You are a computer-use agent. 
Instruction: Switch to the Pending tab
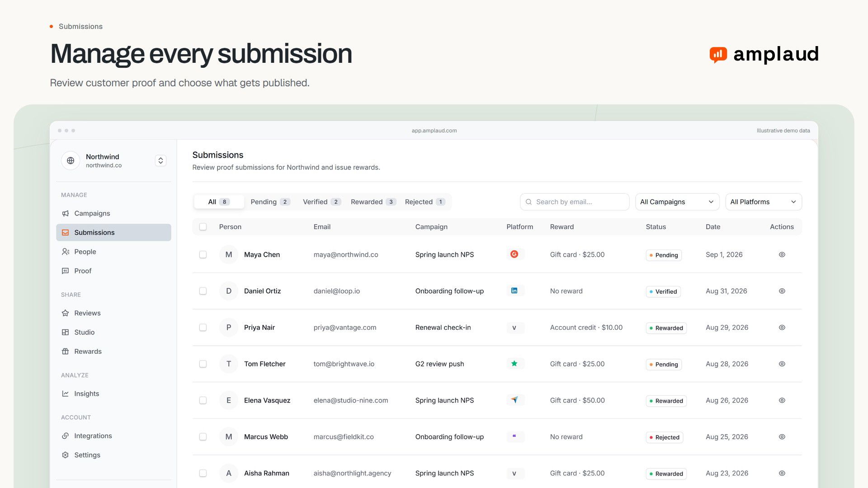click(x=270, y=202)
